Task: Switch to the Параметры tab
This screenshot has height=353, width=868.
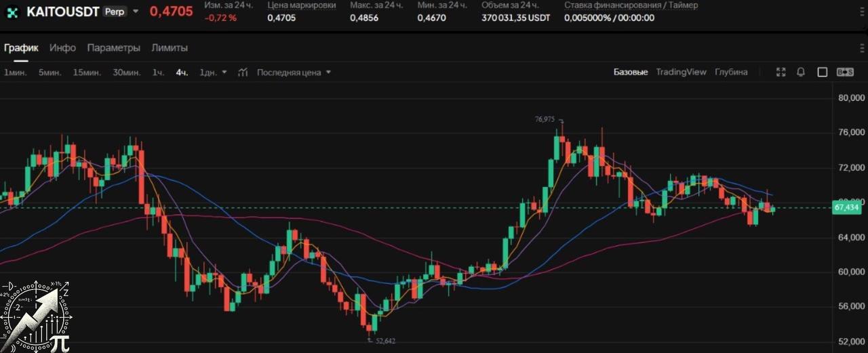Action: pyautogui.click(x=114, y=48)
